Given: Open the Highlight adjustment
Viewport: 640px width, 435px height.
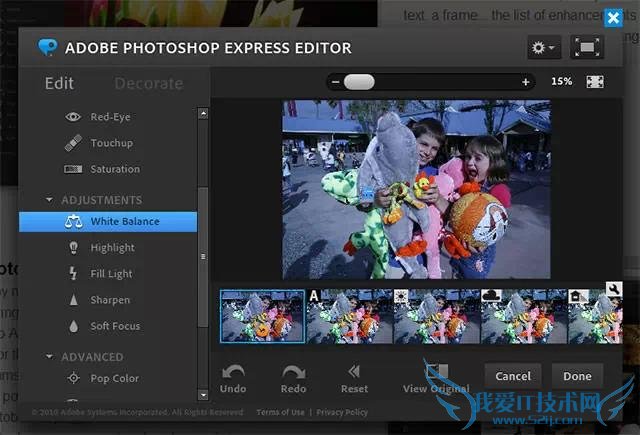Looking at the screenshot, I should [112, 248].
